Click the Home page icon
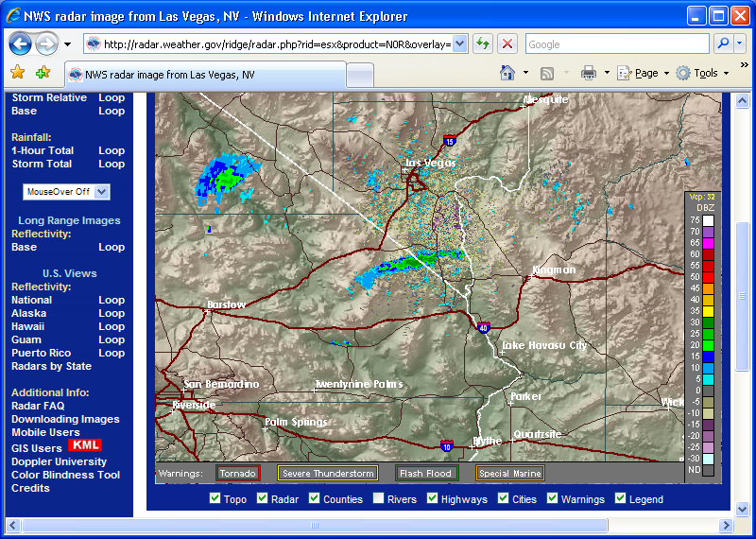Image resolution: width=756 pixels, height=539 pixels. tap(507, 73)
